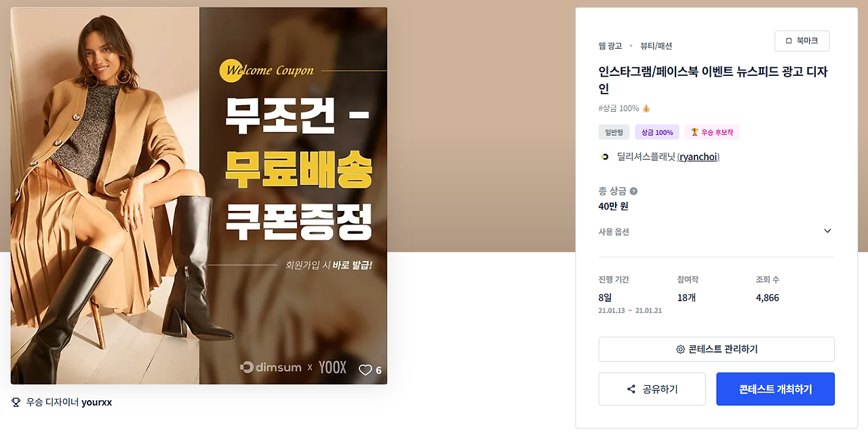This screenshot has height=432, width=868.
Task: Open the 사용 옵션 section label
Action: (614, 232)
